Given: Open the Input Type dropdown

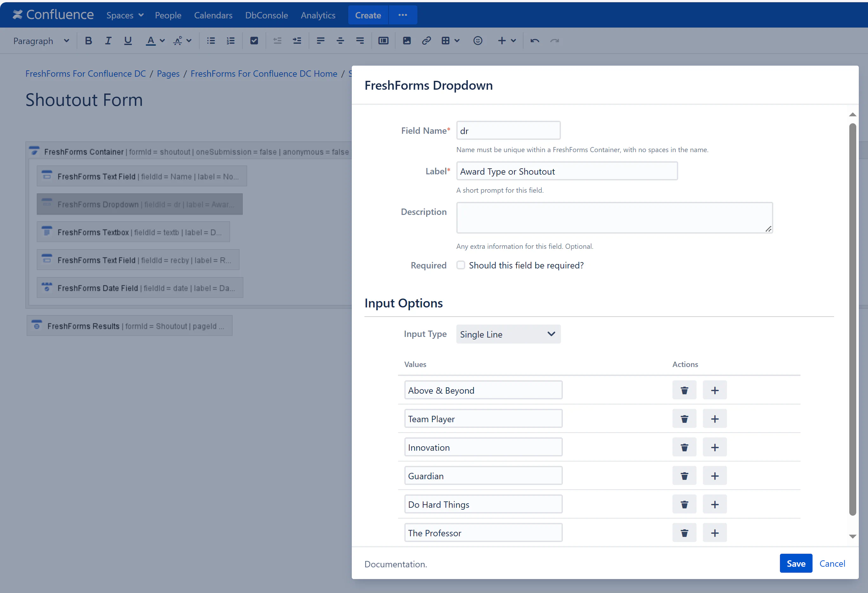Looking at the screenshot, I should click(x=508, y=334).
